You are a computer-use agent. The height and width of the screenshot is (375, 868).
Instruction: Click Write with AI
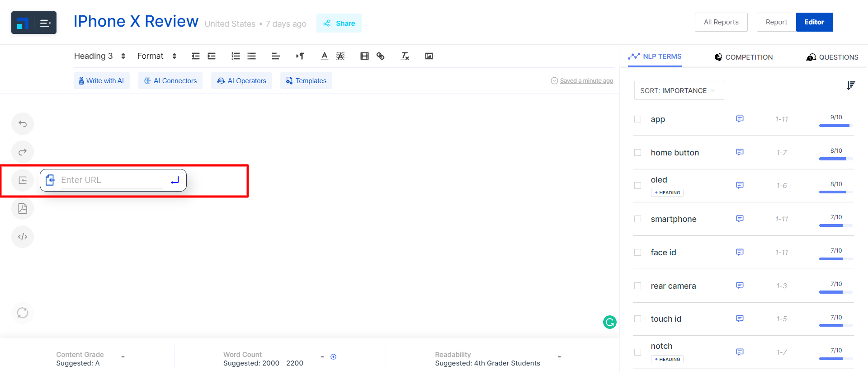click(102, 81)
